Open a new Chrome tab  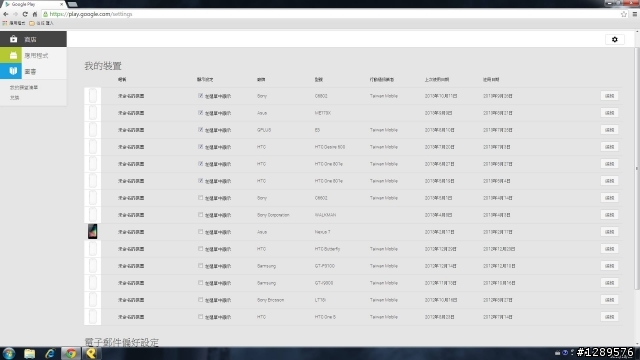point(73,4)
